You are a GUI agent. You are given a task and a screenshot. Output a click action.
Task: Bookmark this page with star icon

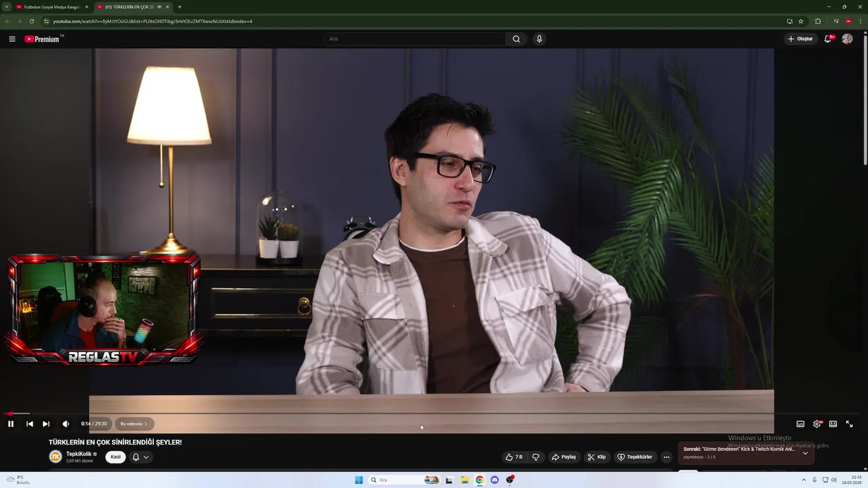point(801,21)
